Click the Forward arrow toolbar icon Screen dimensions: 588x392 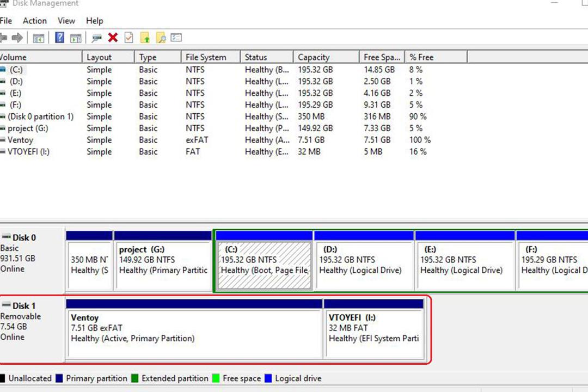click(17, 38)
